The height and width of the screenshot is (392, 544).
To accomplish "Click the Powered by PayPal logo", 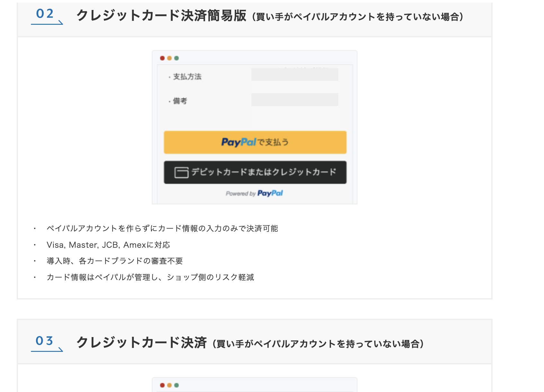I will (254, 193).
